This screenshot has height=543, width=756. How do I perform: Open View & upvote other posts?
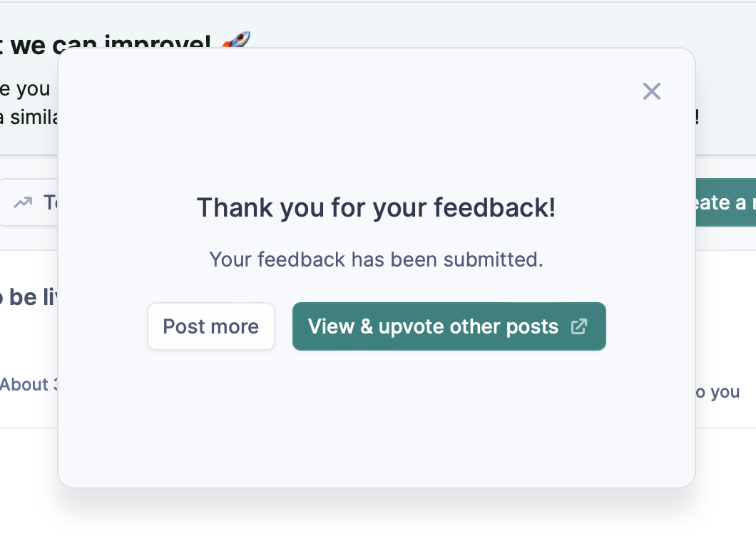click(x=434, y=326)
